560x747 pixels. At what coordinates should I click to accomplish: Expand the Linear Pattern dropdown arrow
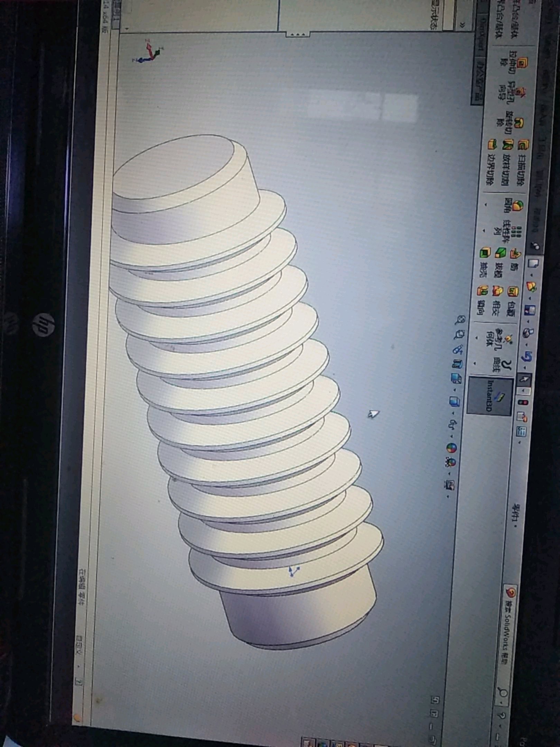pos(484,230)
